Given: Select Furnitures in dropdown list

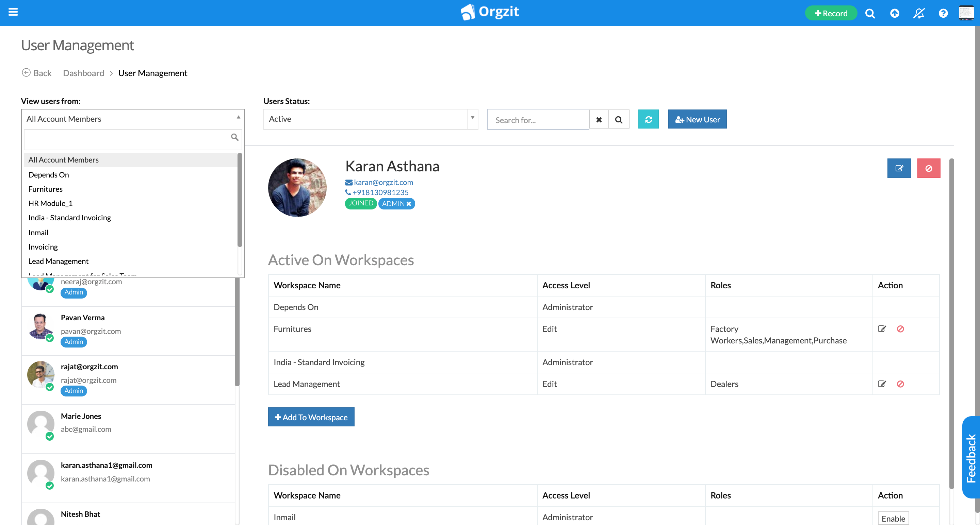Looking at the screenshot, I should [130, 189].
